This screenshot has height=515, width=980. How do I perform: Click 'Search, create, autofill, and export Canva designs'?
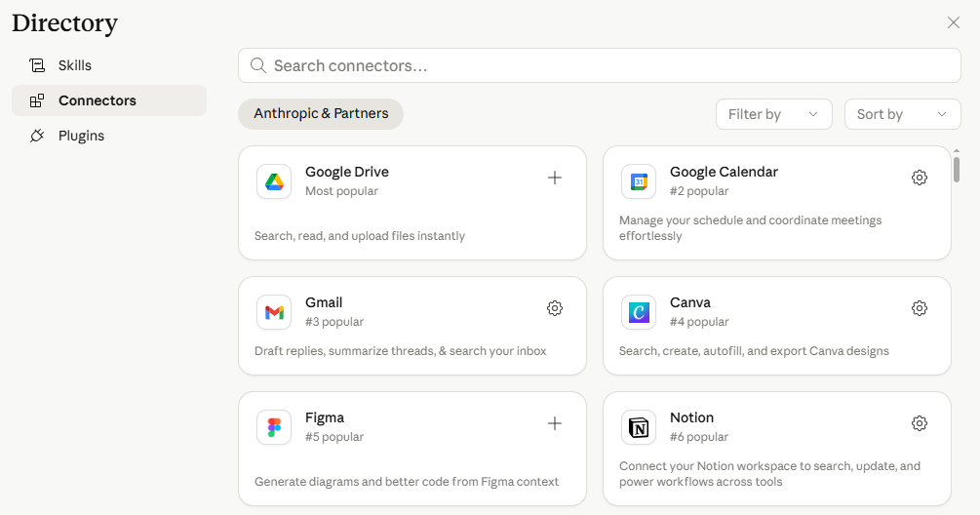pos(754,351)
